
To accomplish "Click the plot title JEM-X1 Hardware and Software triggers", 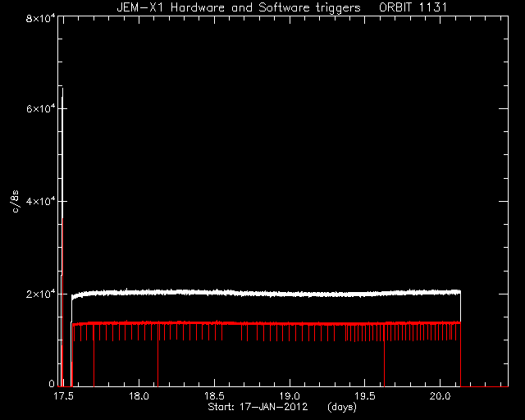I will click(x=239, y=7).
